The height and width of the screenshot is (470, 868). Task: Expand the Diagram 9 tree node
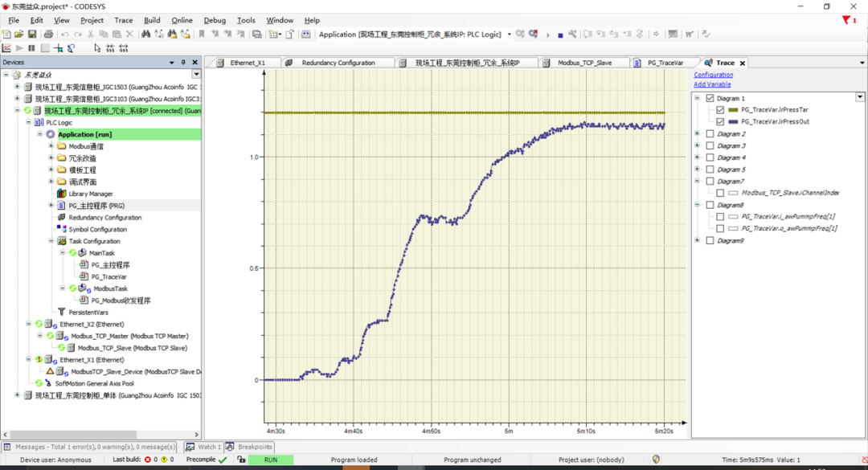(x=698, y=240)
